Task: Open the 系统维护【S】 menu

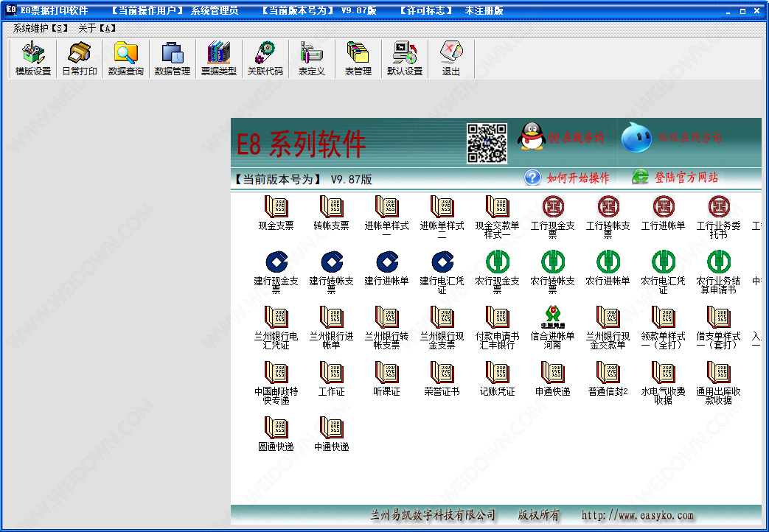Action: [x=41, y=29]
